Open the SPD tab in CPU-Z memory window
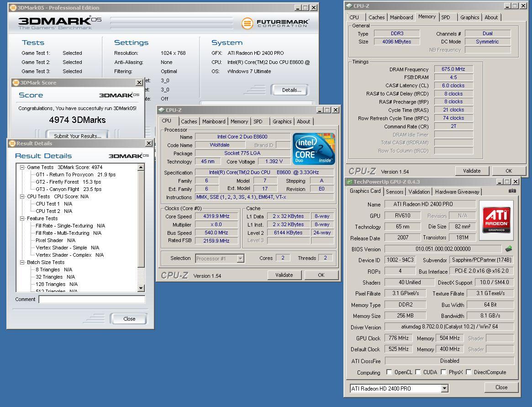The width and height of the screenshot is (532, 407). (446, 17)
